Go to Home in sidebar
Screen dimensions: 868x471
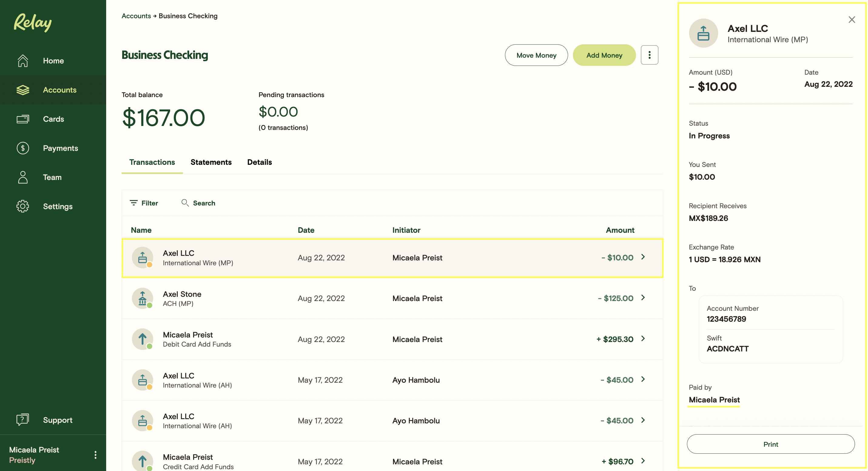point(53,61)
